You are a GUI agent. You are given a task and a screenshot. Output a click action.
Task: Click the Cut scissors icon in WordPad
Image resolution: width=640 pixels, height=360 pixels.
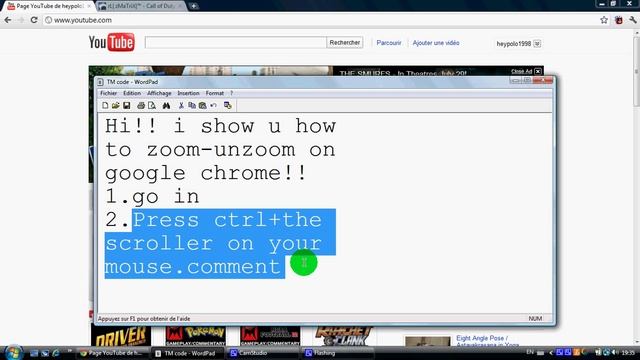point(181,106)
